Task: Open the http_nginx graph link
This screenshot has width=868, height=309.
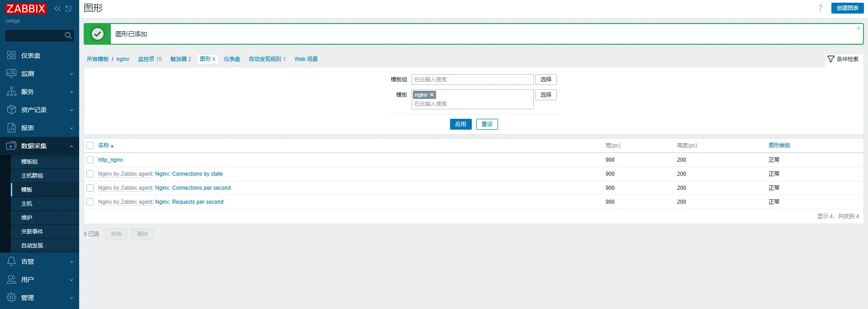Action: (x=111, y=160)
